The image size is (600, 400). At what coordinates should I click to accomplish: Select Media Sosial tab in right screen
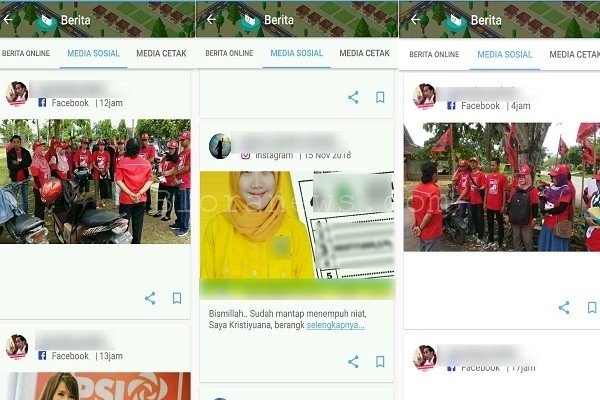[x=505, y=54]
